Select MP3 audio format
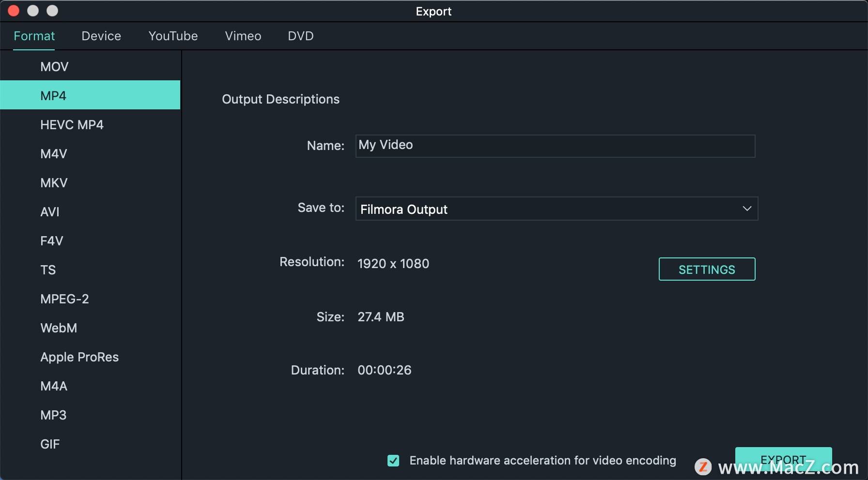 tap(90, 415)
